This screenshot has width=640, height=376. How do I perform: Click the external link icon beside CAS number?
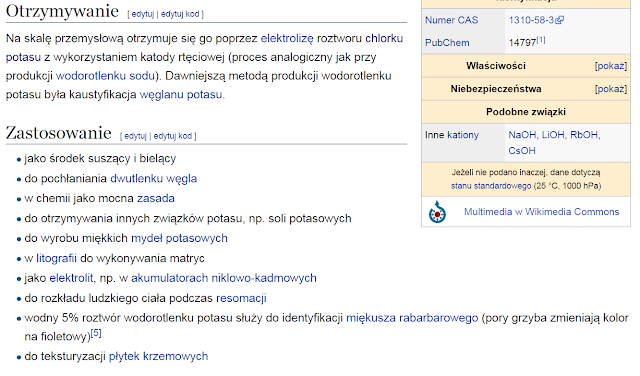(x=560, y=20)
